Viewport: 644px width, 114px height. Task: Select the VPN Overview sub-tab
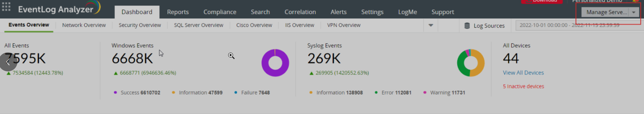(x=344, y=25)
